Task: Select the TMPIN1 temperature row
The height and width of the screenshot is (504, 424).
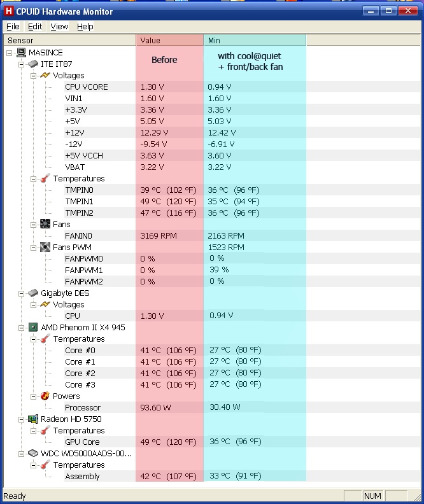Action: [x=243, y=202]
